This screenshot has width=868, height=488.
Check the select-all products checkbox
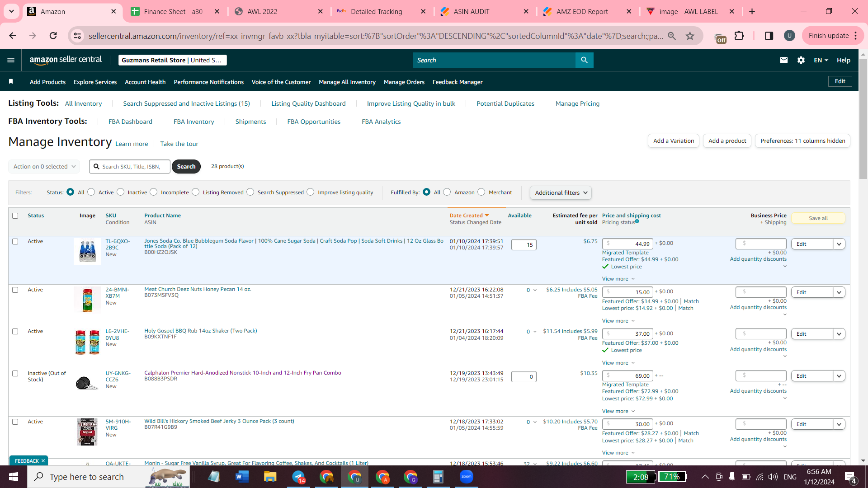[15, 216]
